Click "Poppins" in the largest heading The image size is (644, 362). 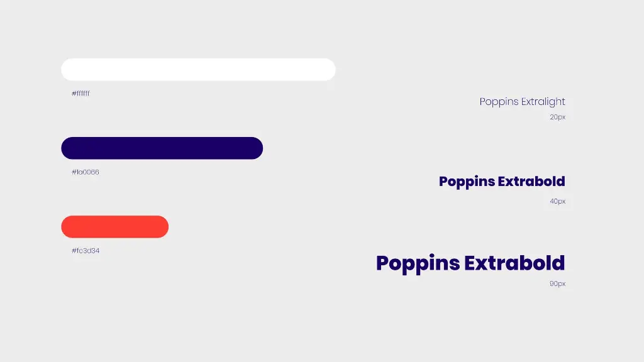[x=418, y=263]
